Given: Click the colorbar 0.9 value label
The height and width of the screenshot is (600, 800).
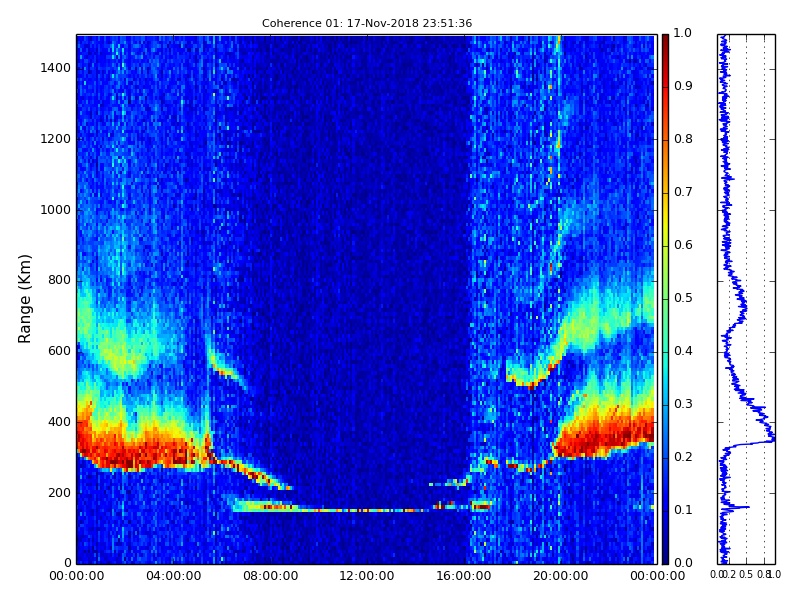Looking at the screenshot, I should click(x=683, y=86).
